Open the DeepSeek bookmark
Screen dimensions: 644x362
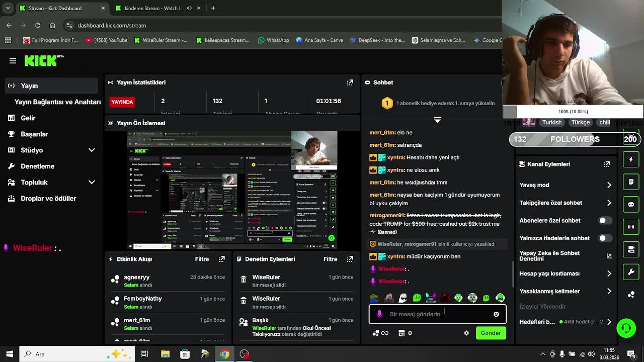pos(377,40)
